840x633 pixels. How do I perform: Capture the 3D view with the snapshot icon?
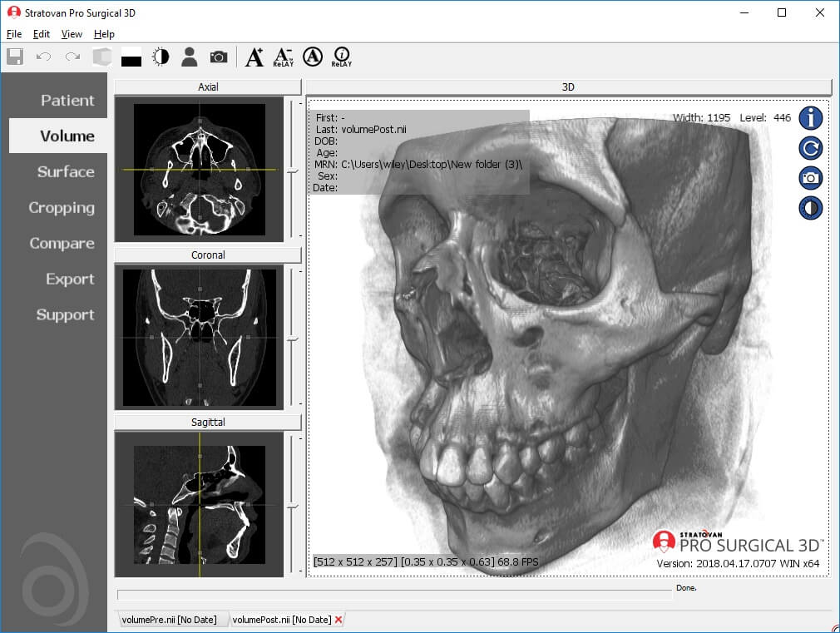[x=810, y=178]
